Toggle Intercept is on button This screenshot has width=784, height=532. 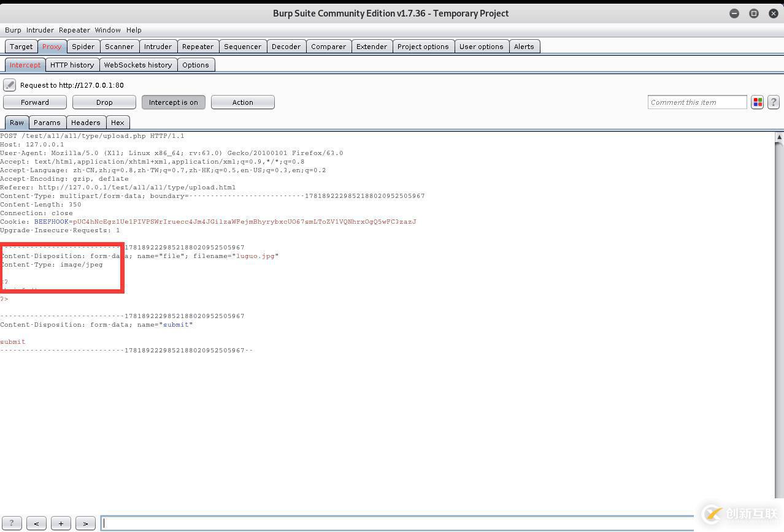[173, 102]
